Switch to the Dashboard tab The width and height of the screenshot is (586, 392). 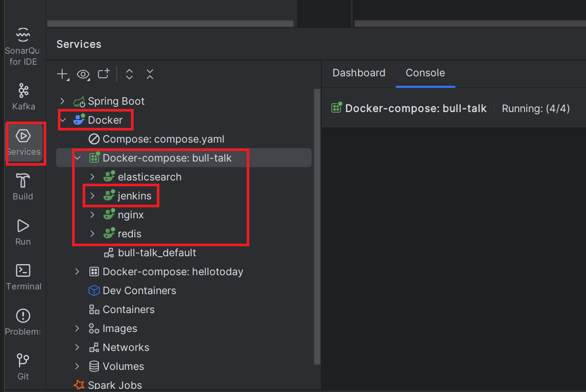coord(359,73)
